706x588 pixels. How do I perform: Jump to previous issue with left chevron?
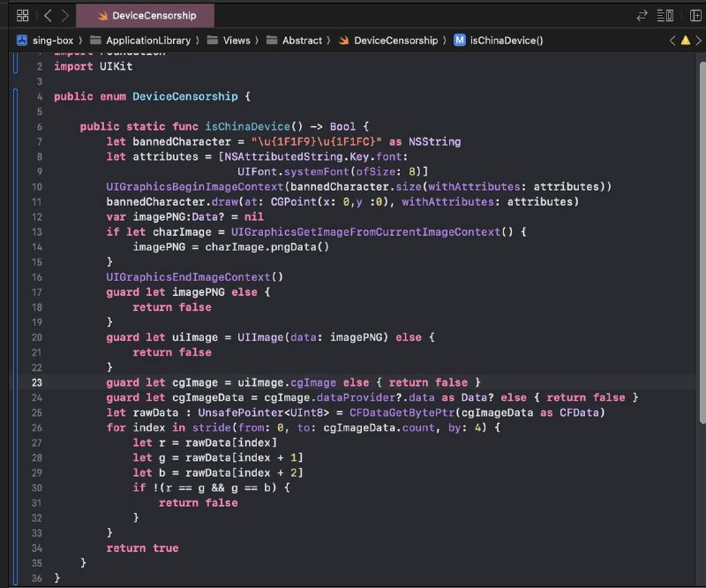672,41
